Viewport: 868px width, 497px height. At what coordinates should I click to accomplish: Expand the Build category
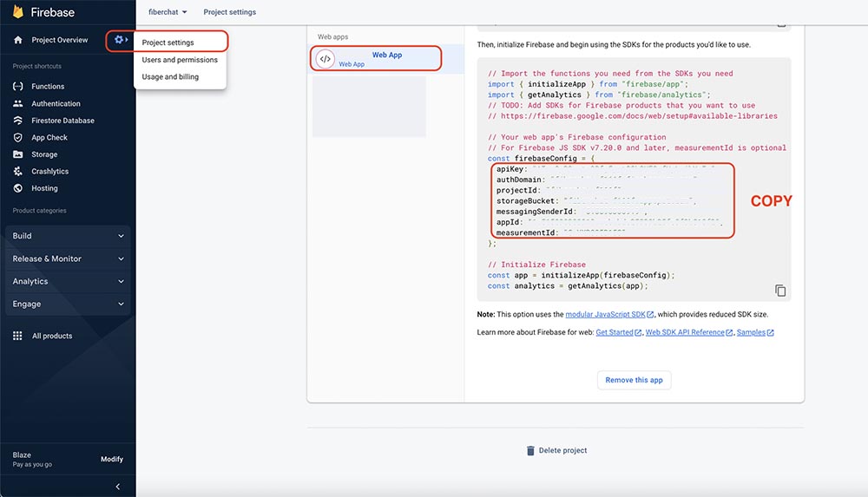tap(68, 236)
